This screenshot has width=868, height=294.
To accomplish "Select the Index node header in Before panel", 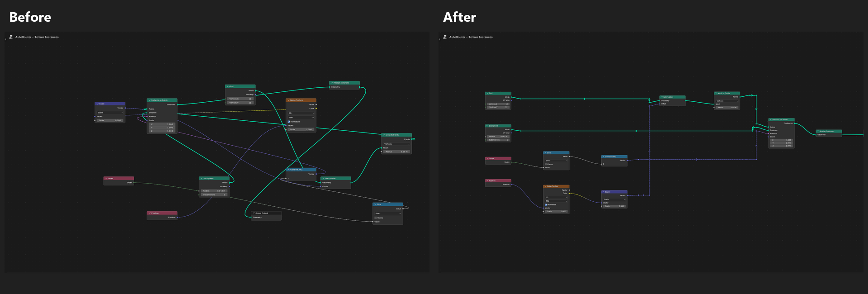I will pyautogui.click(x=118, y=178).
